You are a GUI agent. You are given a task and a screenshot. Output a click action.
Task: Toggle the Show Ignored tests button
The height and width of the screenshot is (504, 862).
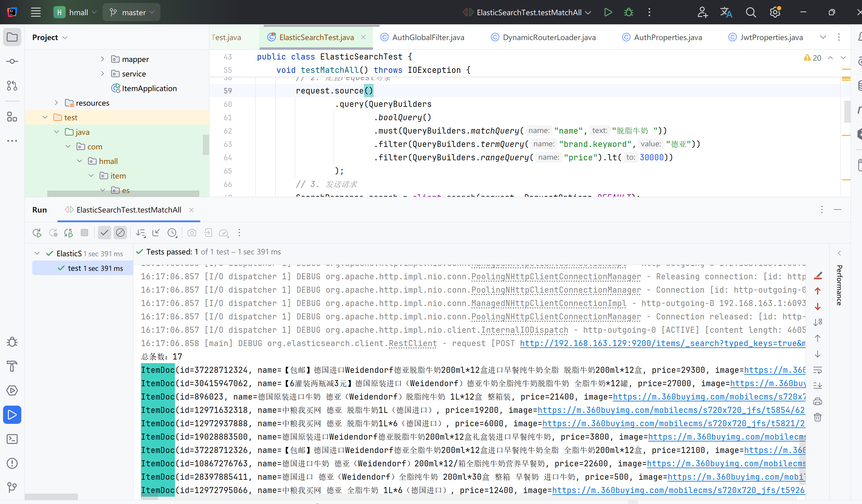click(120, 233)
